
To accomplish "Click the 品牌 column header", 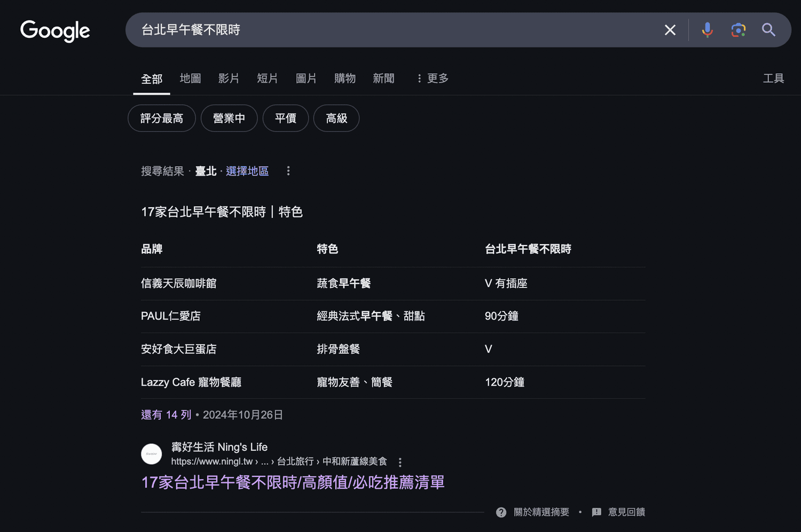I will [x=152, y=249].
